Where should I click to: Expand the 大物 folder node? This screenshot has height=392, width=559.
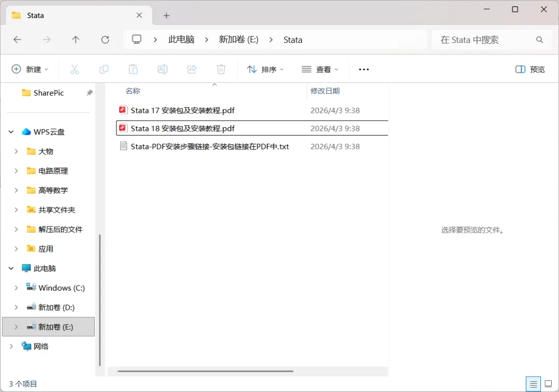click(x=16, y=152)
